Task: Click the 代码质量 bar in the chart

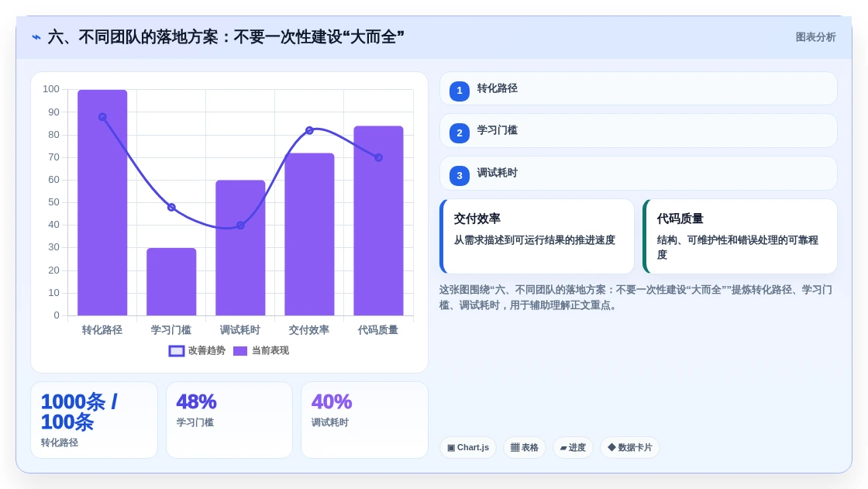Action: (x=379, y=221)
